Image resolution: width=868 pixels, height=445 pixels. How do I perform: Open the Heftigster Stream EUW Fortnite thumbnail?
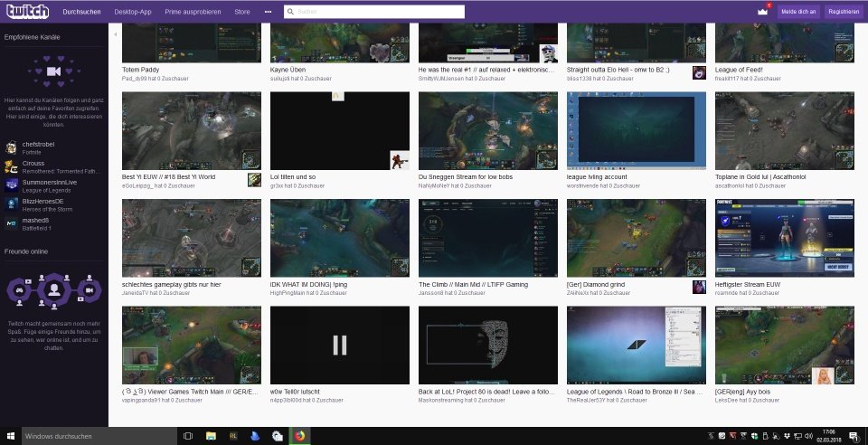(x=785, y=238)
